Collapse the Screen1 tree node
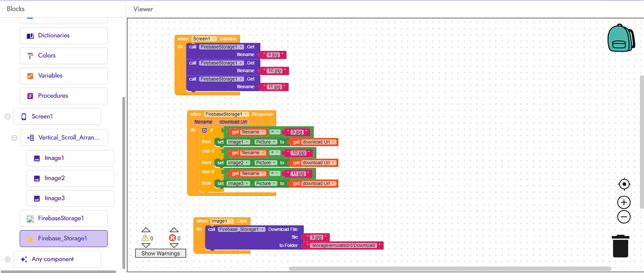644x273 pixels. click(x=7, y=116)
